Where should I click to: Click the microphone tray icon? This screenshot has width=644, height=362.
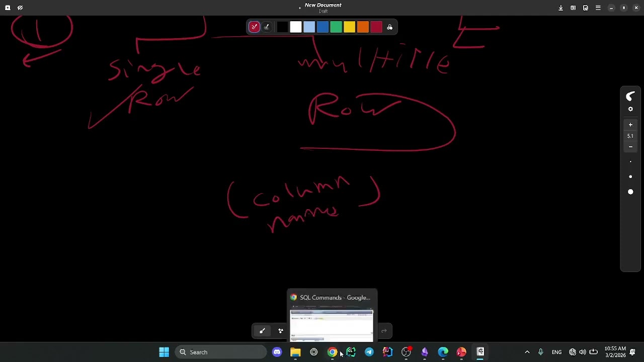540,352
